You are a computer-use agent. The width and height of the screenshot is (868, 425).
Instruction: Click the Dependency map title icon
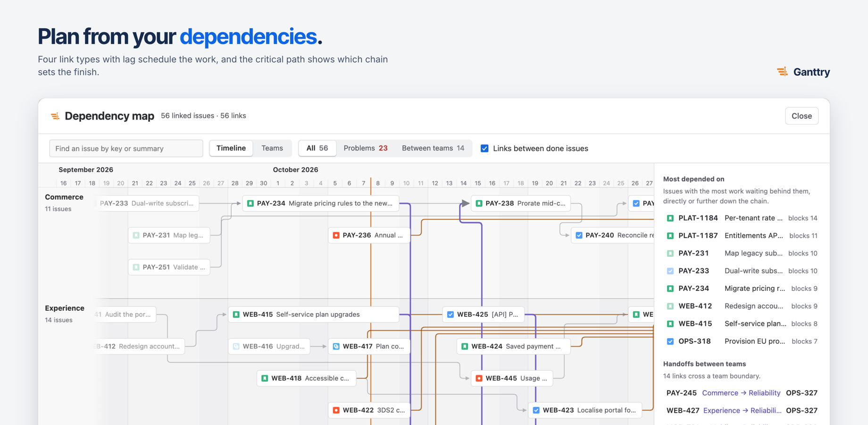55,116
